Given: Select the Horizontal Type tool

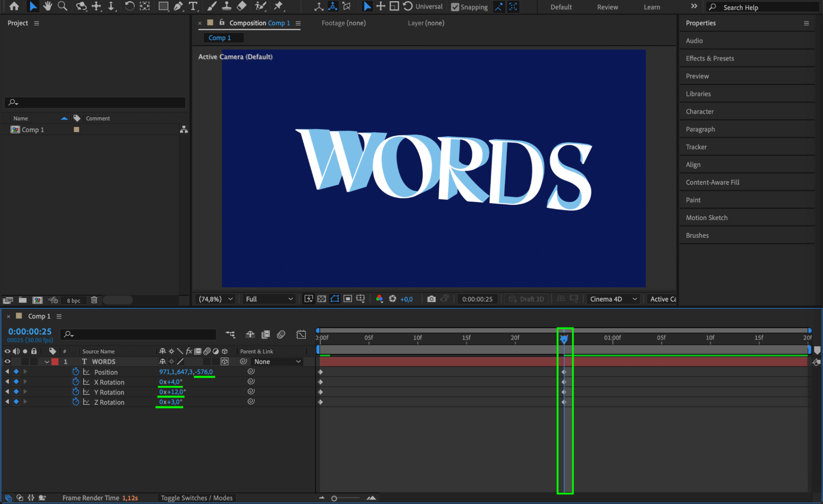Looking at the screenshot, I should click(x=193, y=6).
